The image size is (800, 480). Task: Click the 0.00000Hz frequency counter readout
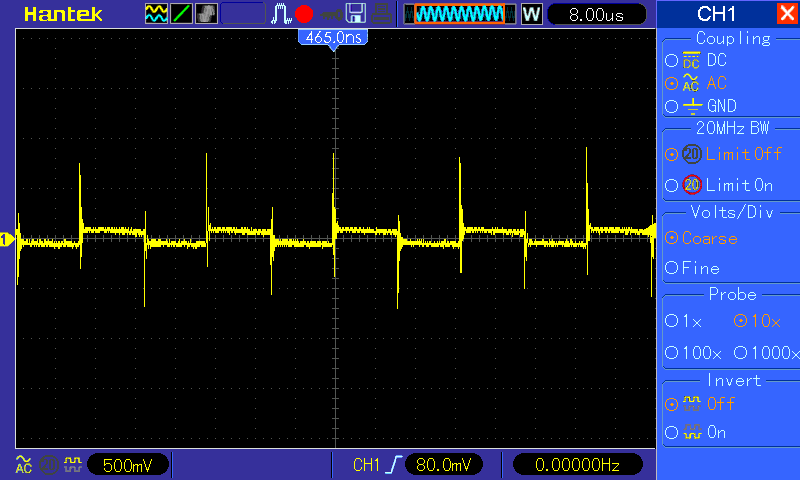pos(577,465)
